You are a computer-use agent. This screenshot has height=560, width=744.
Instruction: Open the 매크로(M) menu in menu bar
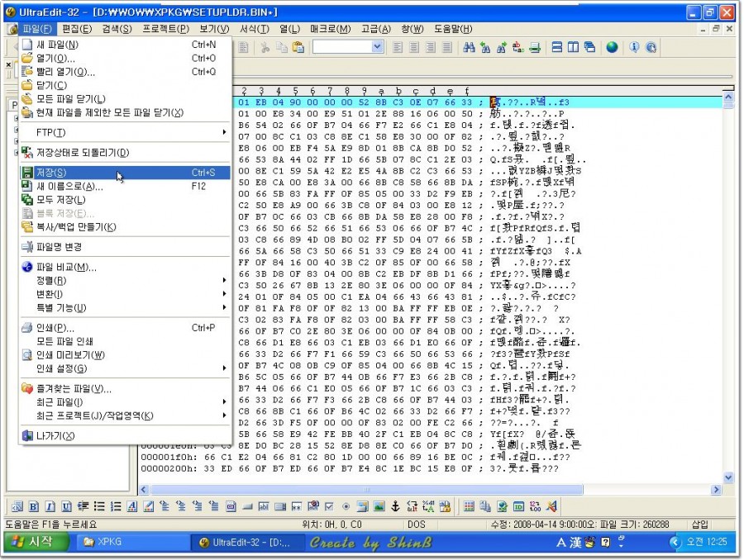point(330,29)
